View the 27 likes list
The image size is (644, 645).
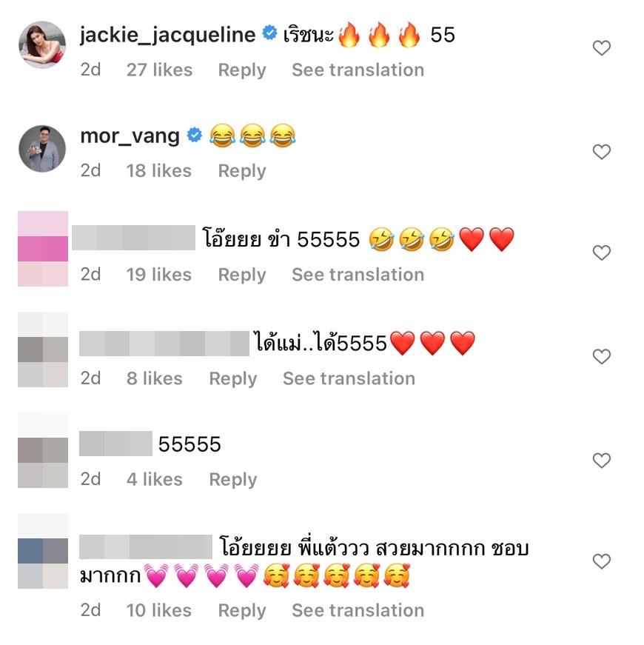[159, 70]
